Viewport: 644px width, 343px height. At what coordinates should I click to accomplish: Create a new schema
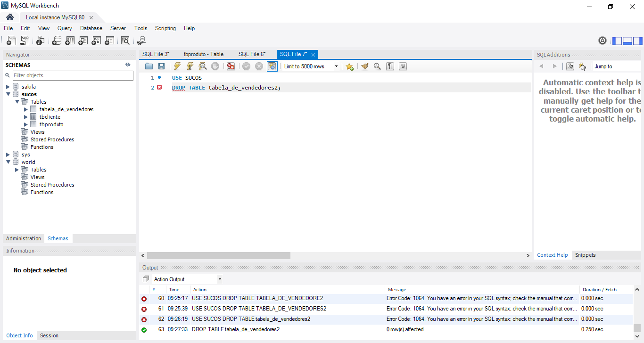point(57,41)
